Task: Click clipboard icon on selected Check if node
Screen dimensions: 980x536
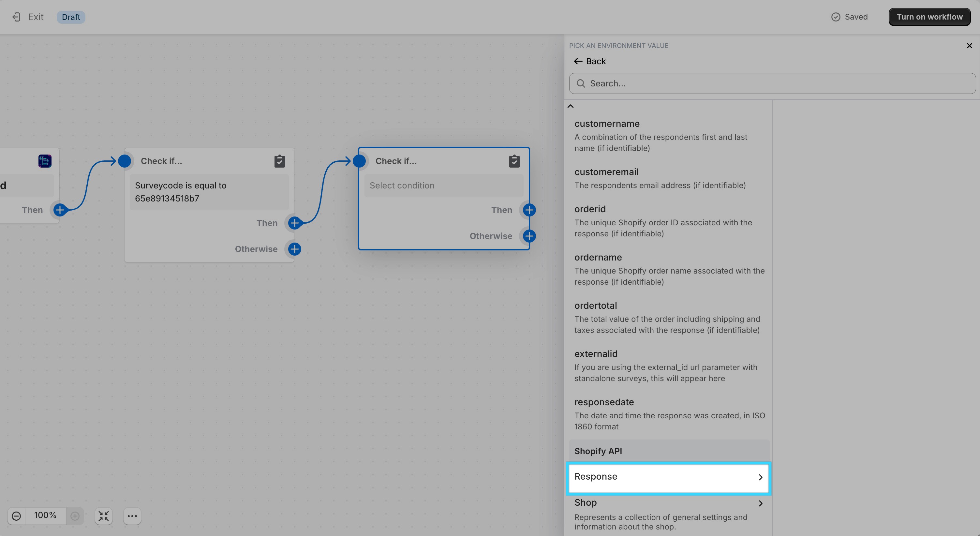Action: [x=514, y=161]
